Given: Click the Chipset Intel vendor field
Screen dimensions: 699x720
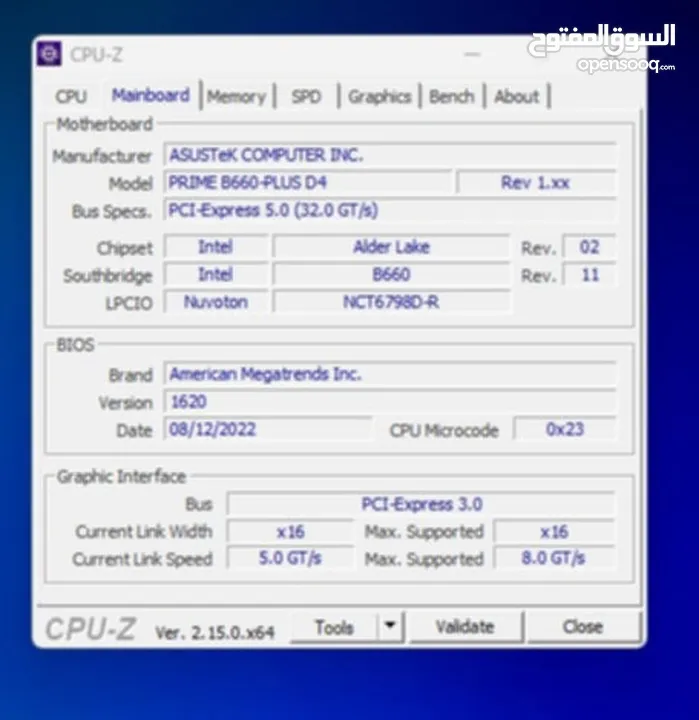Looking at the screenshot, I should 215,247.
